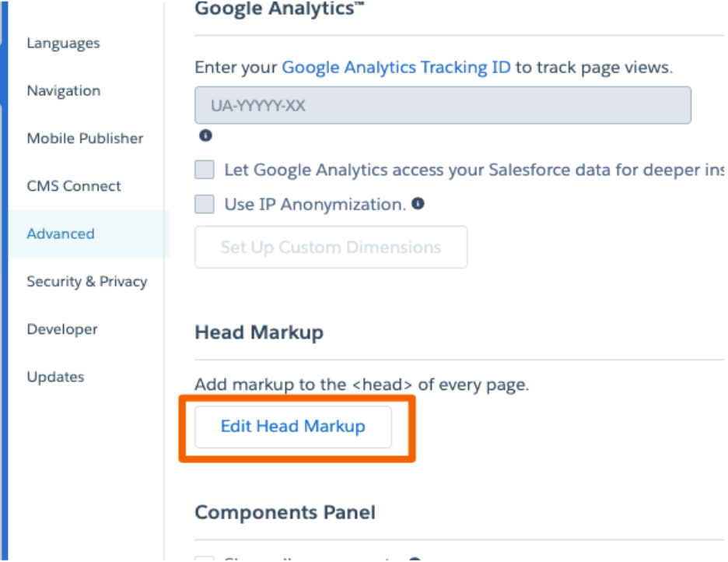Click the Components Panel heading
The width and height of the screenshot is (728, 562).
click(285, 512)
